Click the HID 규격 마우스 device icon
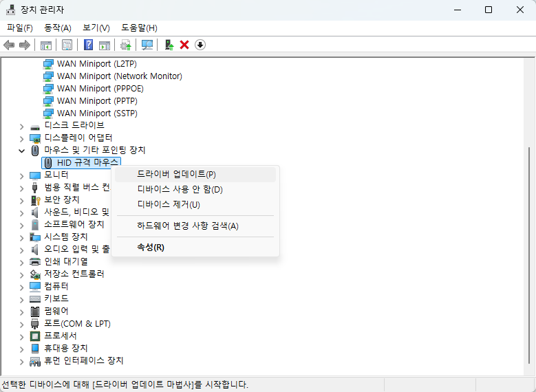 [48, 163]
